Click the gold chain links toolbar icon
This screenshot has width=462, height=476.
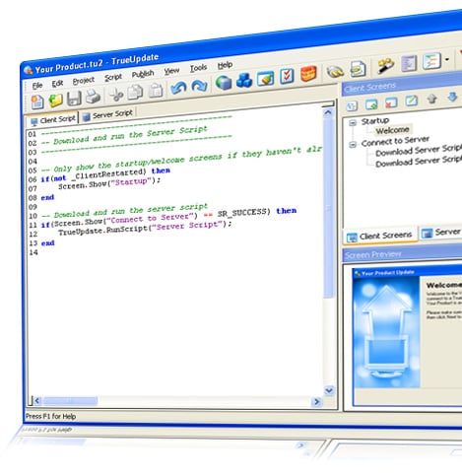click(x=335, y=71)
